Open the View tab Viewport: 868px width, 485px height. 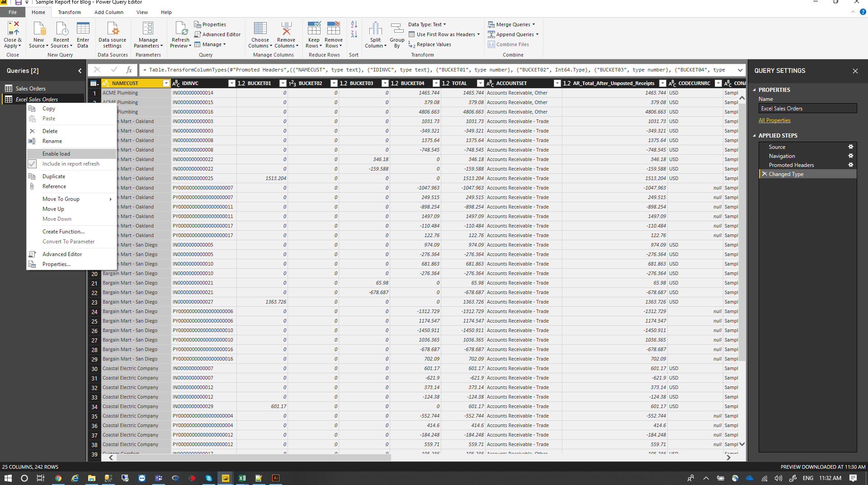tap(142, 12)
